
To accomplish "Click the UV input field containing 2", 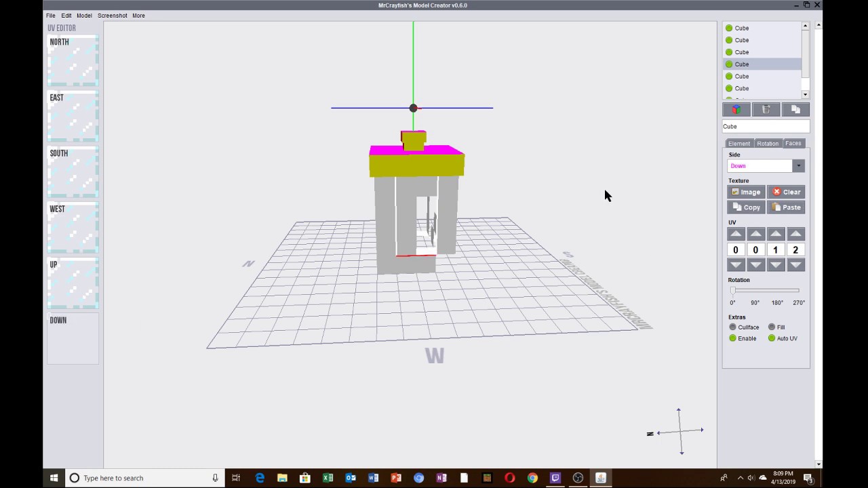I will [796, 250].
